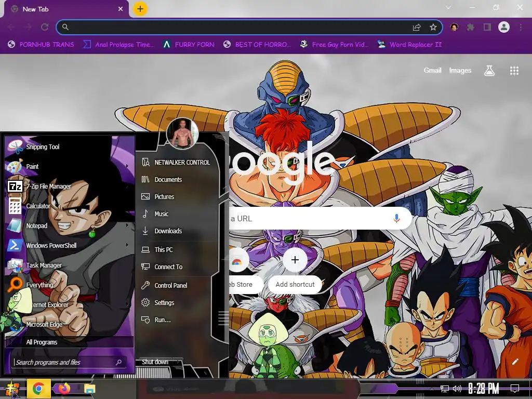Click the taskbar clock 8:28 PM
Viewport: 532px width, 399px height.
(x=484, y=389)
